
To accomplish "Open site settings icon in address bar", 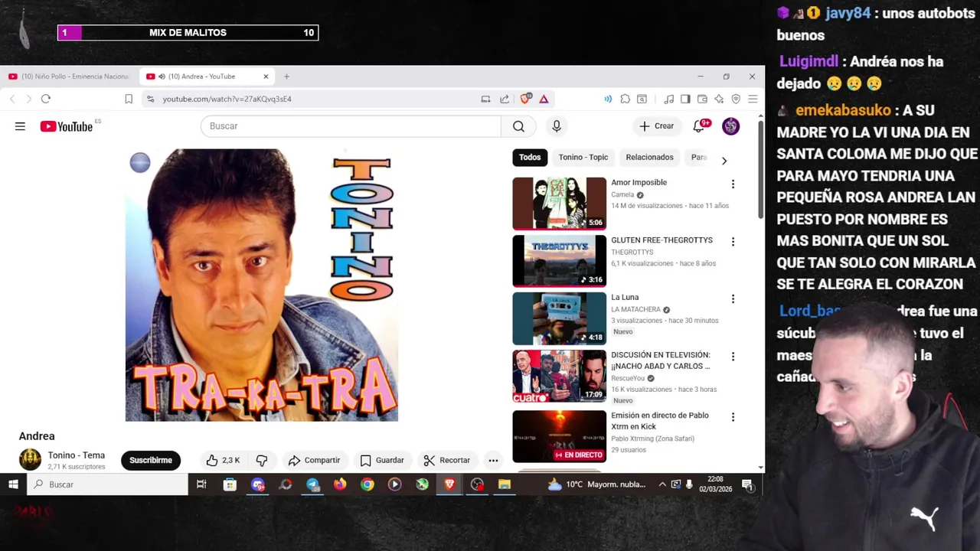I will click(150, 99).
